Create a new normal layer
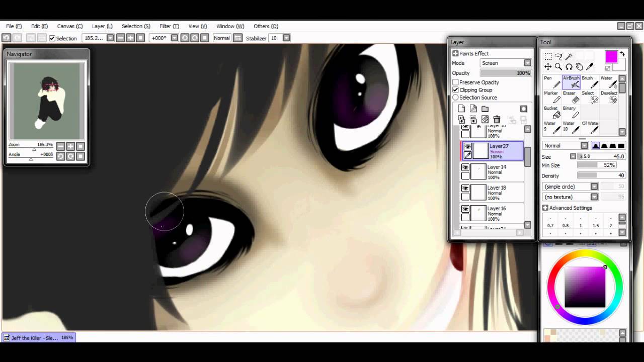 click(461, 109)
